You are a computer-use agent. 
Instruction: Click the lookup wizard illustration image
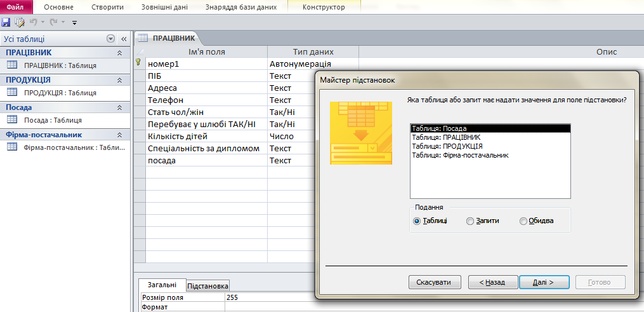(361, 133)
